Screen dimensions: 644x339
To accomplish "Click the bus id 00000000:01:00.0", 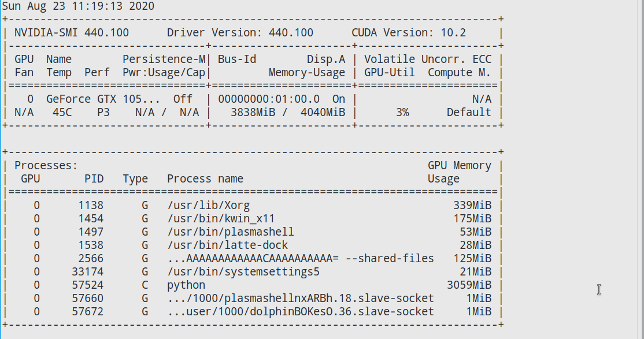I will 269,99.
